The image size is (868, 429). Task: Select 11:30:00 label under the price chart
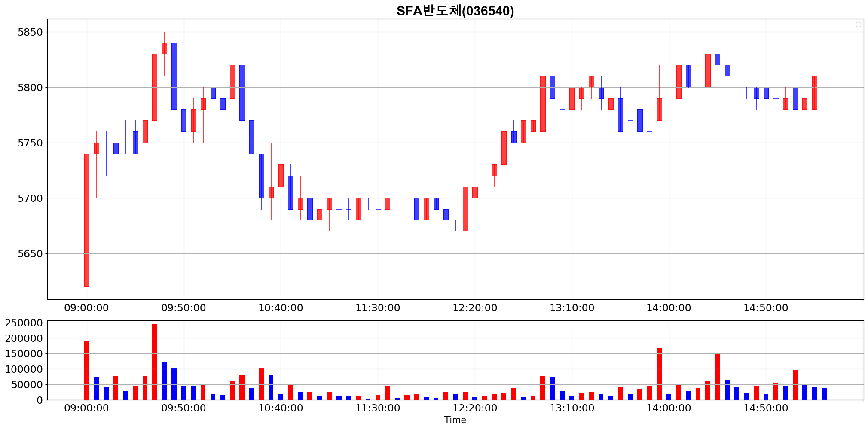click(x=378, y=308)
